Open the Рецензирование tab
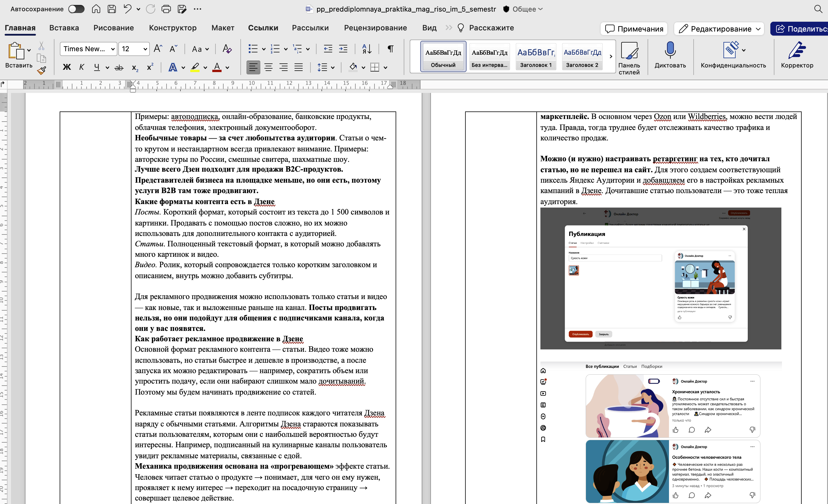The height and width of the screenshot is (504, 828). 375,28
